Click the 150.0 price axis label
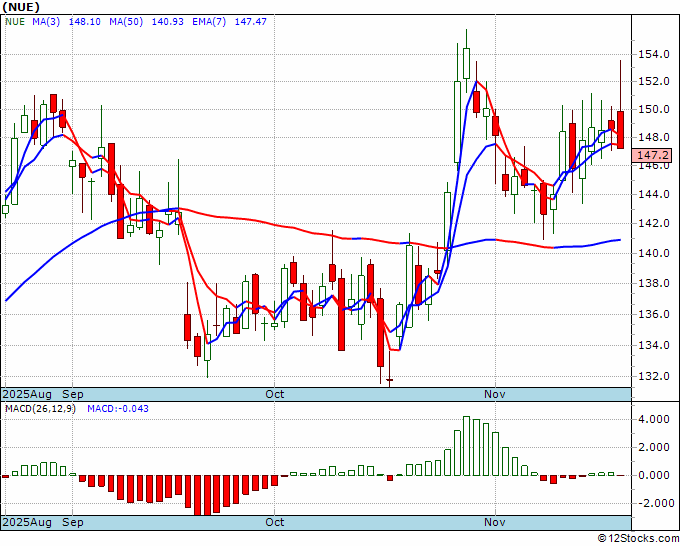 coord(654,109)
